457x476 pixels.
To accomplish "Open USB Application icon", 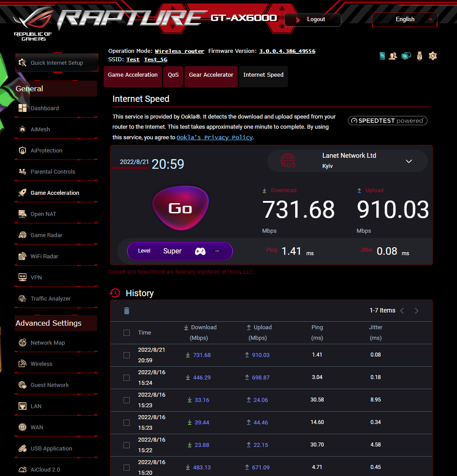I will point(22,448).
